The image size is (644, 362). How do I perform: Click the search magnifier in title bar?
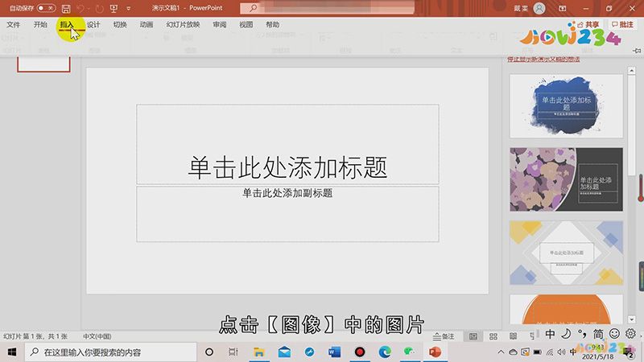point(253,8)
